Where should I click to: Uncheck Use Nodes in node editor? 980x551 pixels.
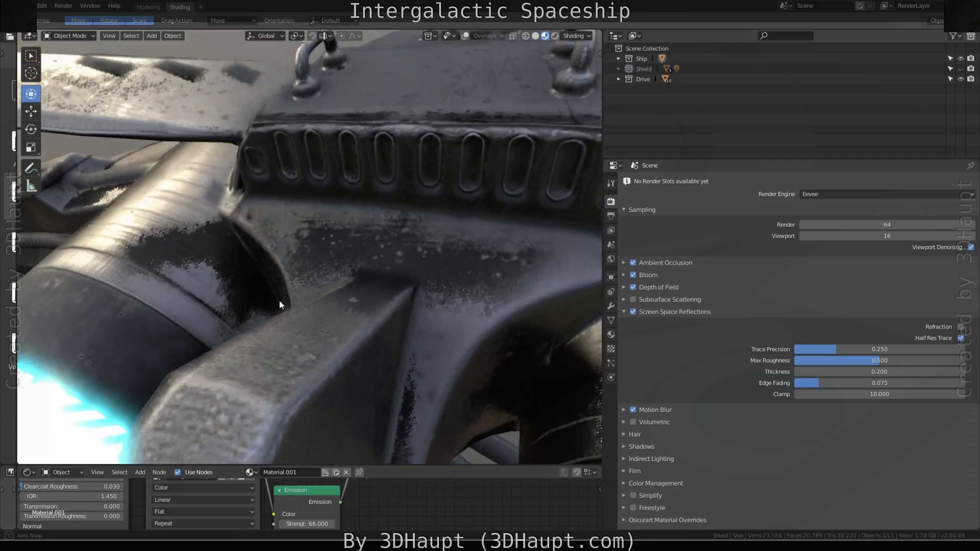tap(178, 472)
